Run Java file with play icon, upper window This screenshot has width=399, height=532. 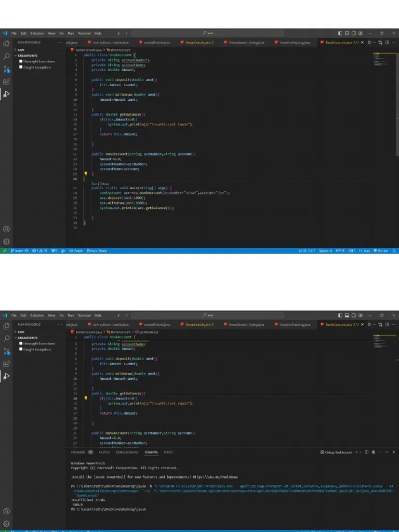click(x=370, y=43)
